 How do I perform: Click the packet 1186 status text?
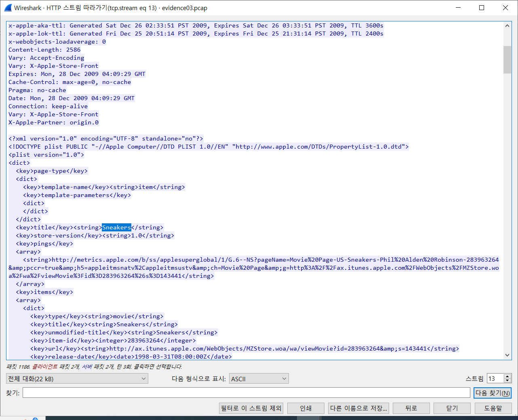94,367
